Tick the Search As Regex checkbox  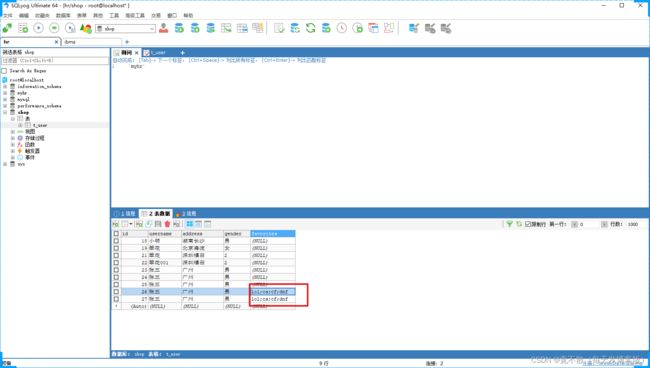pyautogui.click(x=4, y=71)
